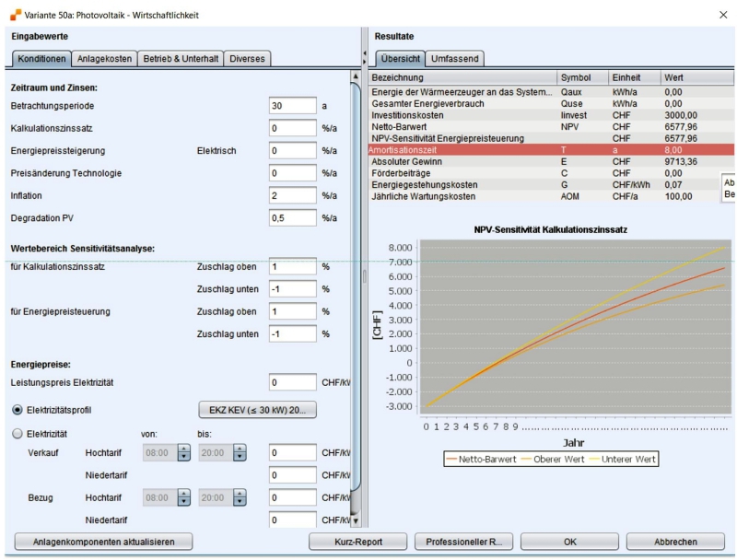Click the Verkauf Niedertarif price field
Viewport: 737px width, 560px height.
[292, 475]
